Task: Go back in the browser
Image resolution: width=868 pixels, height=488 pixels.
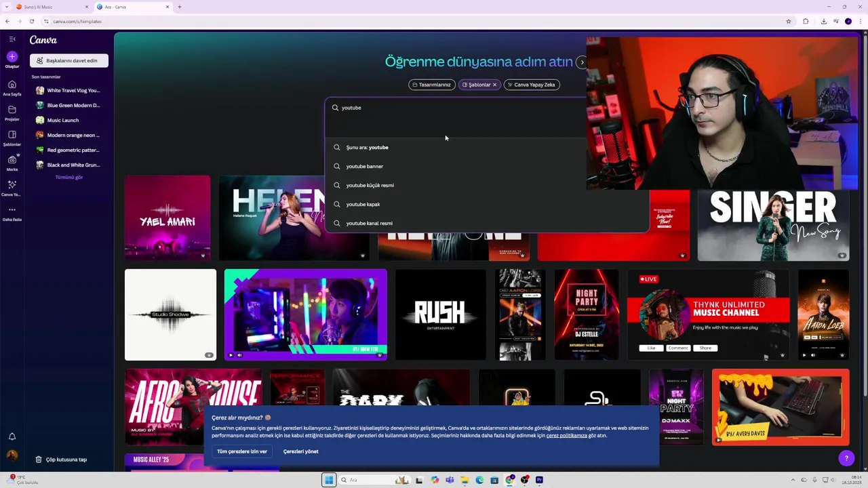Action: [x=7, y=21]
